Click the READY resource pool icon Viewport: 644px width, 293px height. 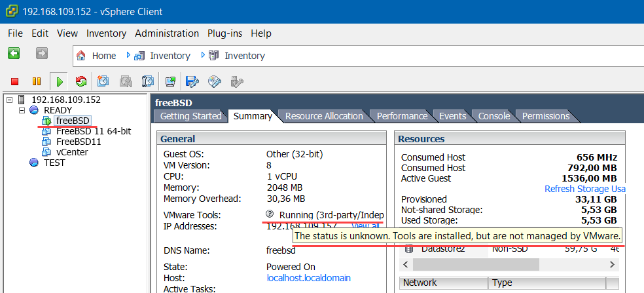click(x=34, y=110)
